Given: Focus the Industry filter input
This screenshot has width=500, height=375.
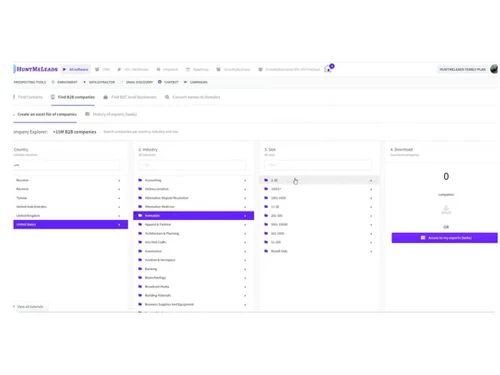Looking at the screenshot, I should point(192,165).
